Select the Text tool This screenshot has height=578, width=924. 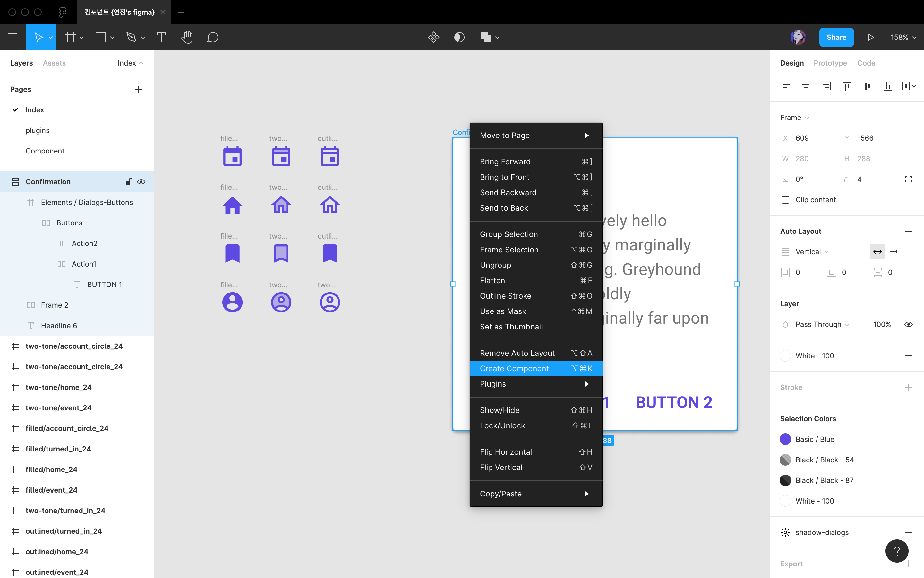click(x=161, y=37)
